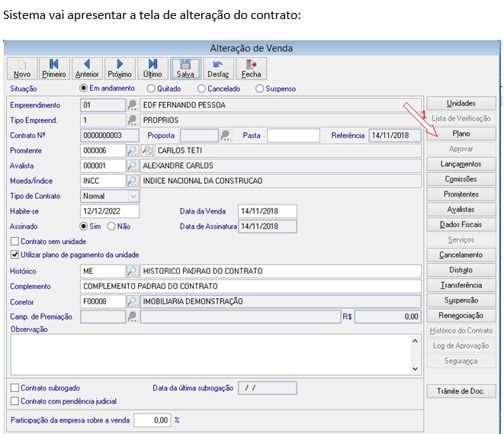Click the Distrato button

point(461,270)
